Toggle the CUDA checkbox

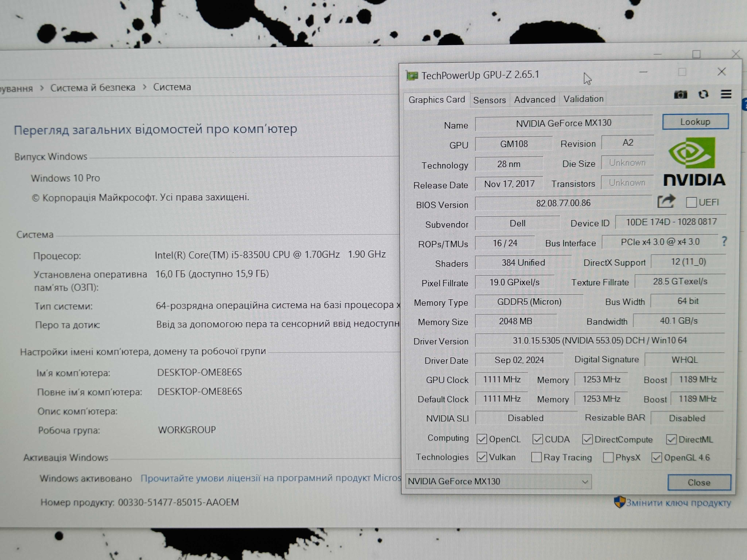(537, 439)
